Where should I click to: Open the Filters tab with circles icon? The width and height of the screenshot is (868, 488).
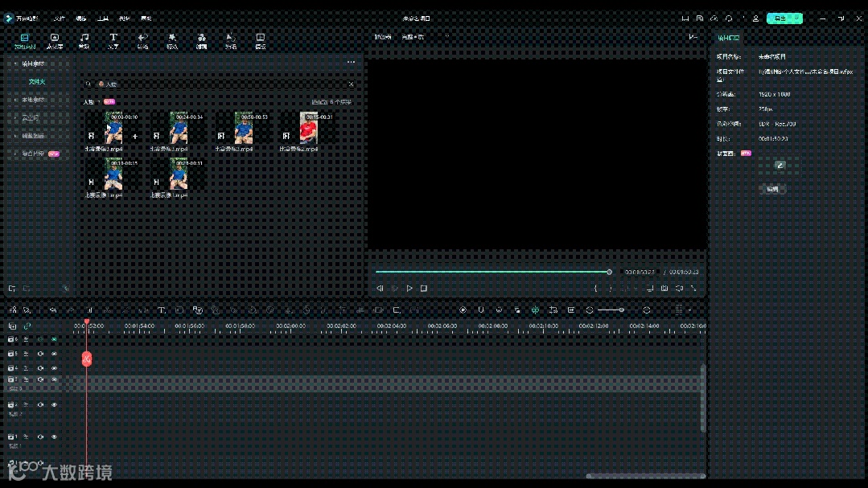201,41
